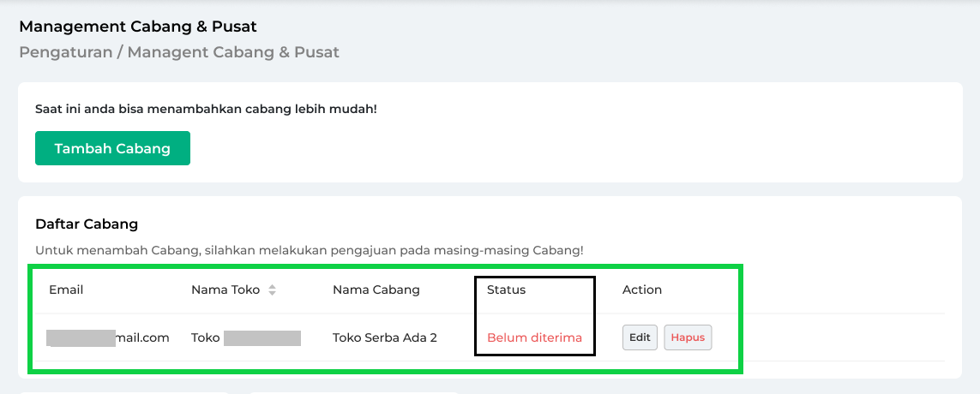Click the Saat ini anda bisa menambahkan text

[x=207, y=110]
